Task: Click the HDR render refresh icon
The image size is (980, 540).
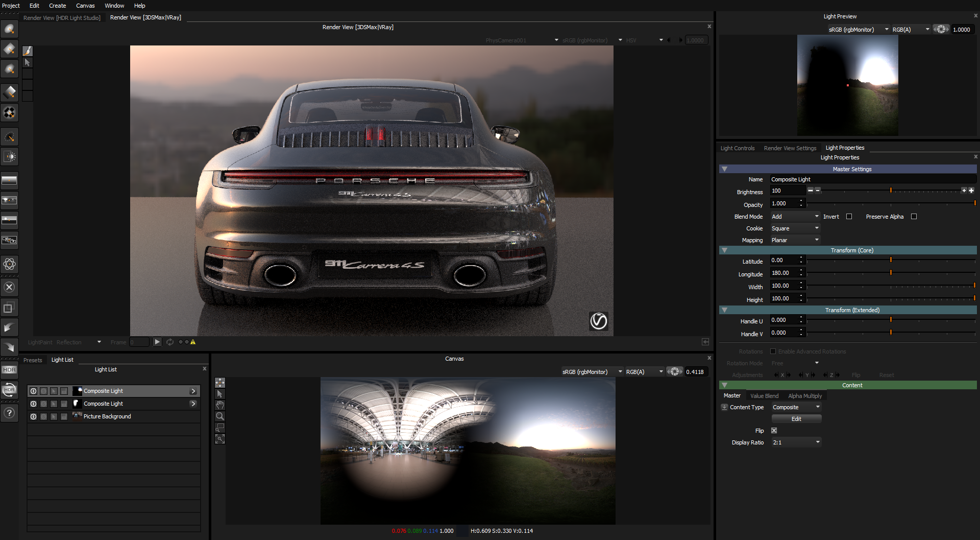Action: [9, 390]
